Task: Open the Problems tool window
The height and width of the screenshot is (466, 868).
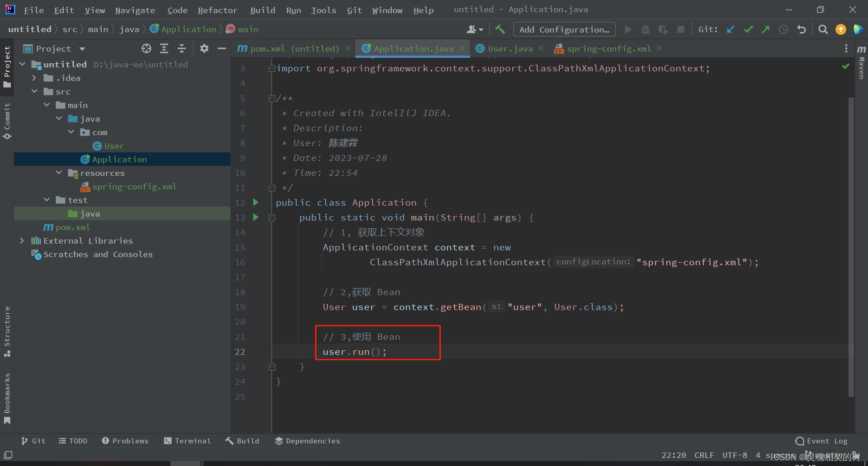Action: click(x=125, y=441)
